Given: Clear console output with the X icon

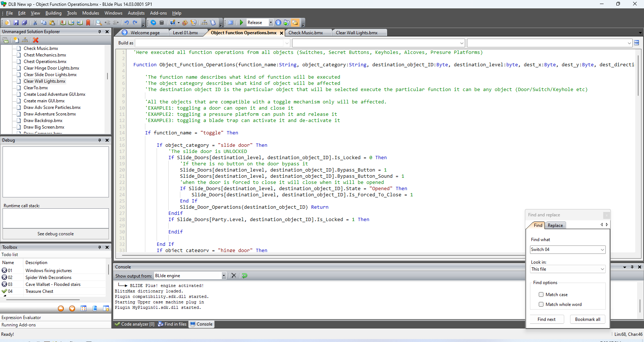Looking at the screenshot, I should point(234,276).
